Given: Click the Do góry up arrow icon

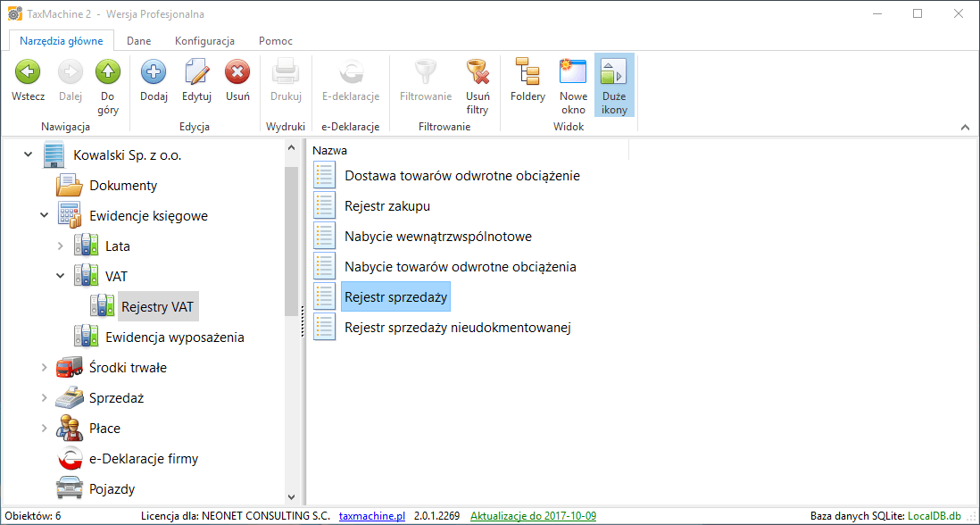Looking at the screenshot, I should [108, 72].
